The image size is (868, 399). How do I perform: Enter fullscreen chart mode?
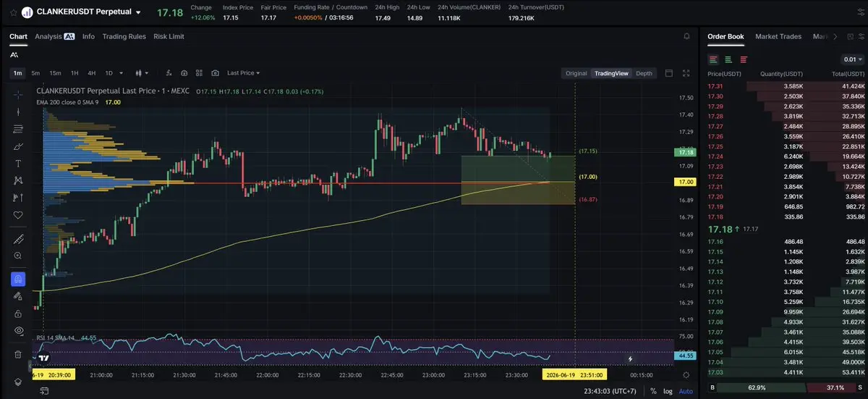coord(686,73)
